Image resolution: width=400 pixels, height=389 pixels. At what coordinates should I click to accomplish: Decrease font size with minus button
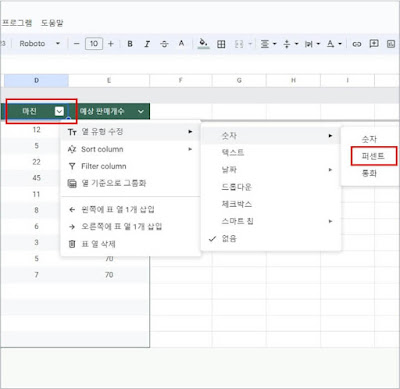click(76, 44)
